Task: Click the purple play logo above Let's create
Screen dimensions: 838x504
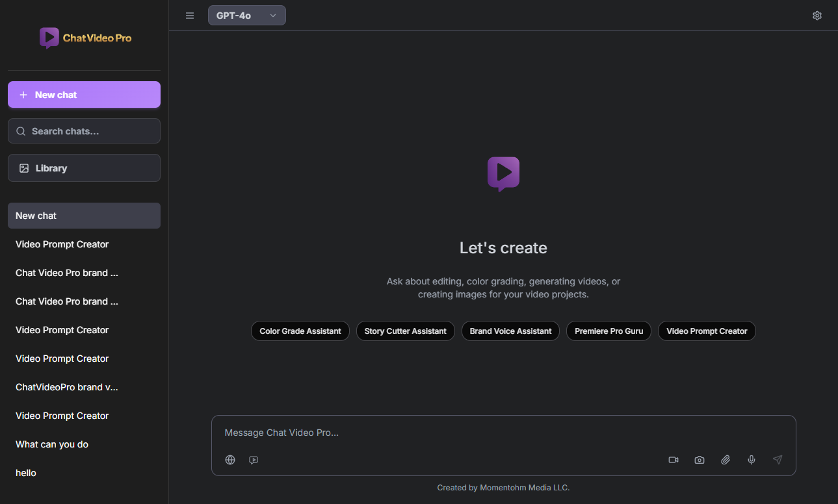Action: tap(503, 173)
